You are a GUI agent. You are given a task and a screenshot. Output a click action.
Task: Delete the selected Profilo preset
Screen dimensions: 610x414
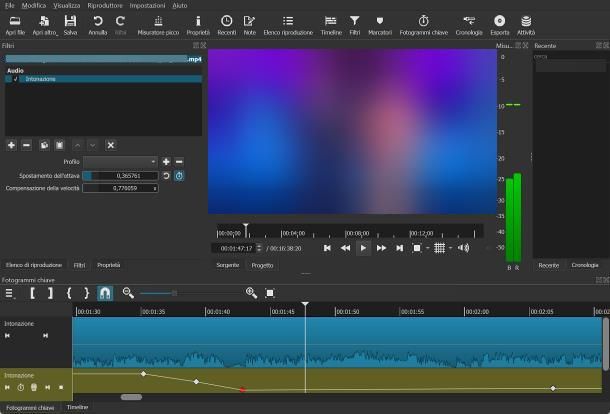(x=179, y=162)
